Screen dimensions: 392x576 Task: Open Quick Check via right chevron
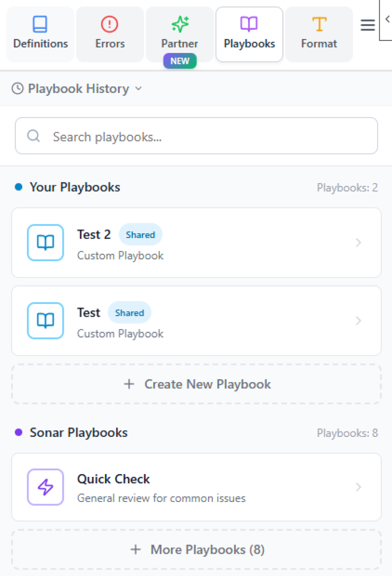pos(358,487)
